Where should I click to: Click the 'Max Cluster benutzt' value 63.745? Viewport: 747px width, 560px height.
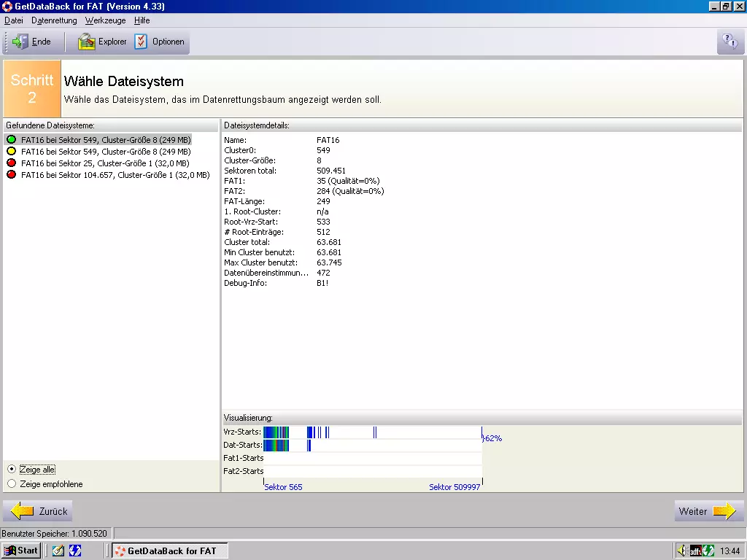(x=329, y=262)
